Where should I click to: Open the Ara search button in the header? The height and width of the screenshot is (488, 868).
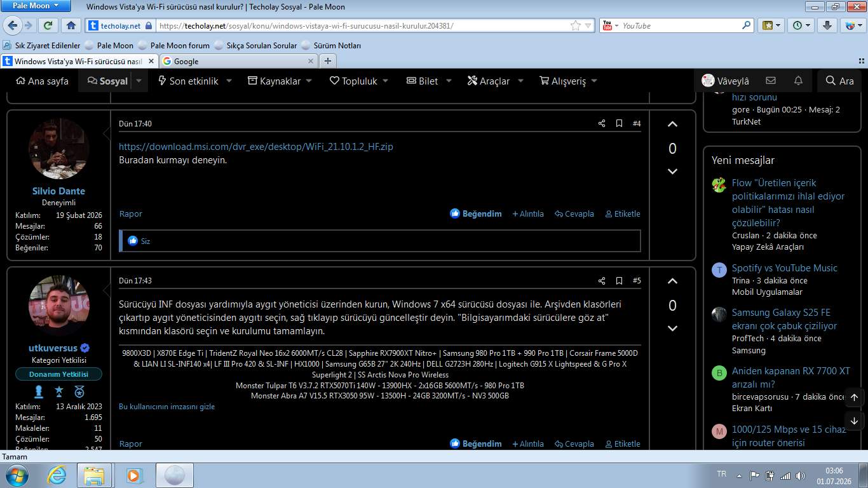(x=839, y=81)
